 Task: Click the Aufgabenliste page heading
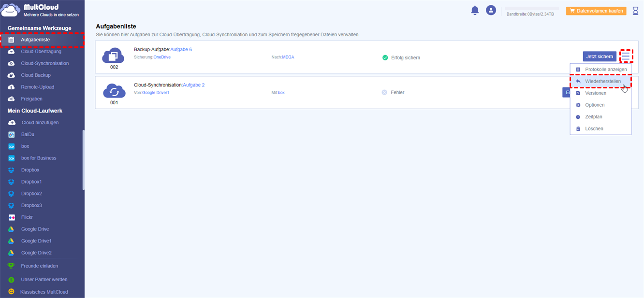pyautogui.click(x=116, y=26)
